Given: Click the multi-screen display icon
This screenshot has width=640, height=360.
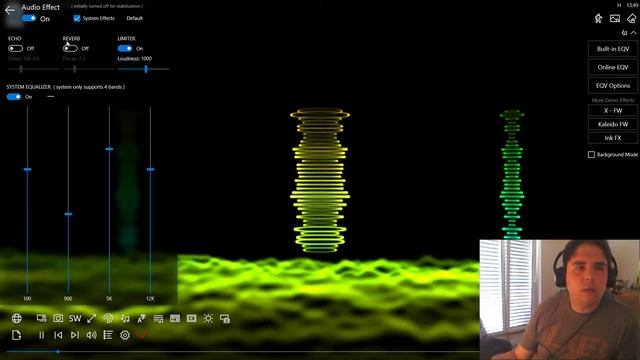Looking at the screenshot, I should pos(41,318).
